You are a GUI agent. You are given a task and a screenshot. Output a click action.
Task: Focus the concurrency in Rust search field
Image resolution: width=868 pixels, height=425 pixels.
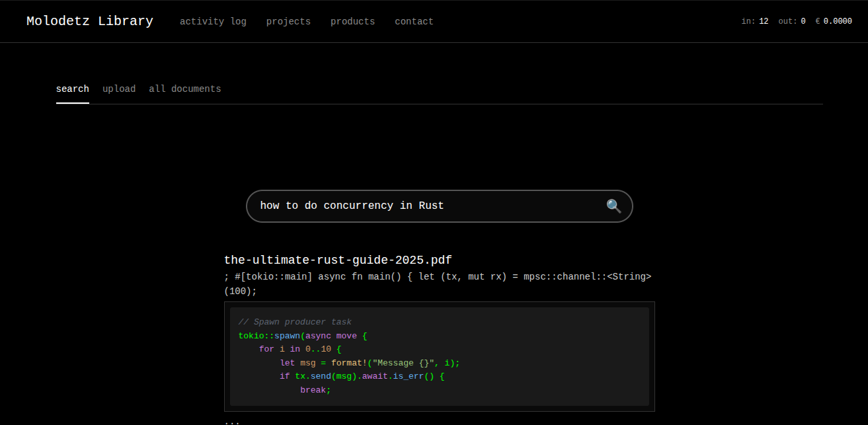[423, 206]
